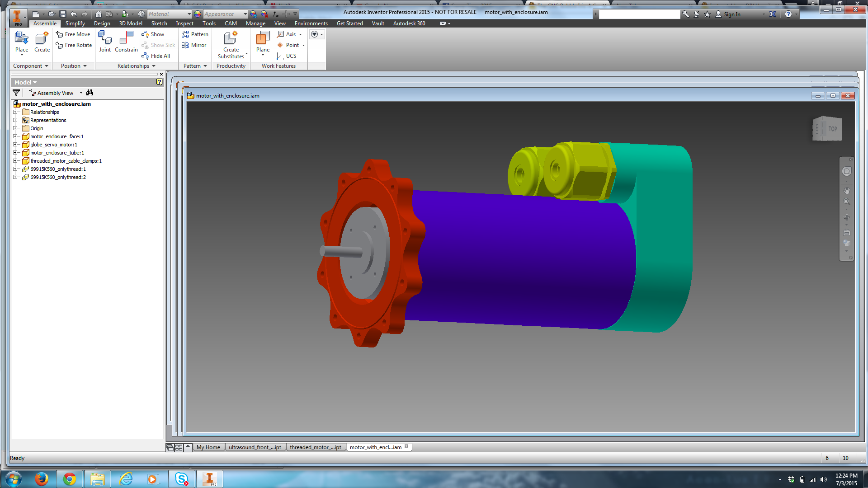Select the Pan hand tool in navigation bar

tap(847, 191)
